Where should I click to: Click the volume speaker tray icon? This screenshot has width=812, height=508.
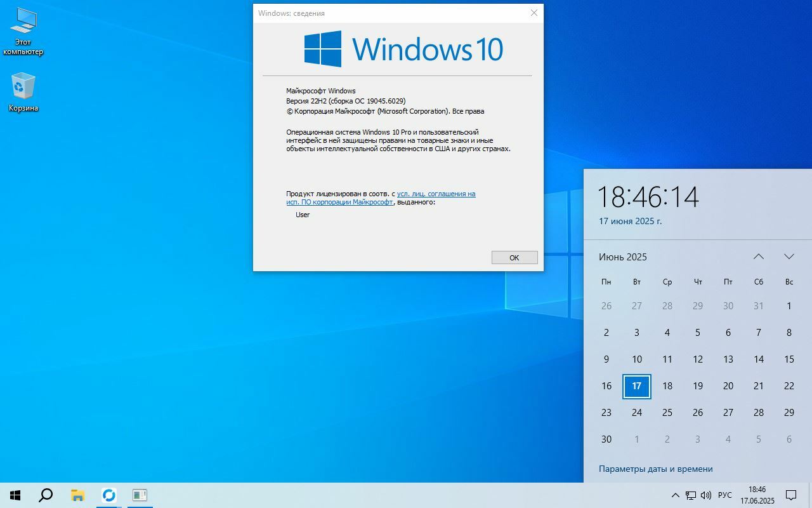tap(706, 495)
